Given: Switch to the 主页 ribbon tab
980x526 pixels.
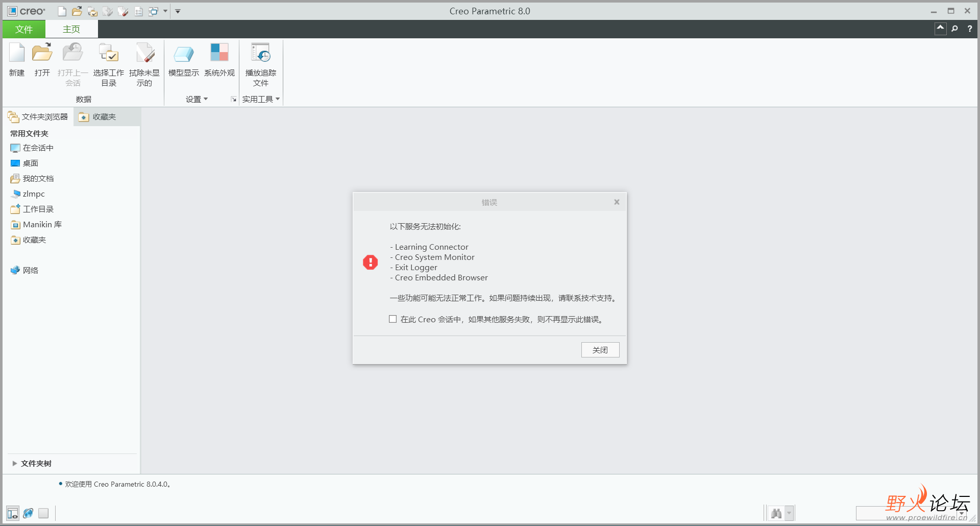Looking at the screenshot, I should click(71, 29).
